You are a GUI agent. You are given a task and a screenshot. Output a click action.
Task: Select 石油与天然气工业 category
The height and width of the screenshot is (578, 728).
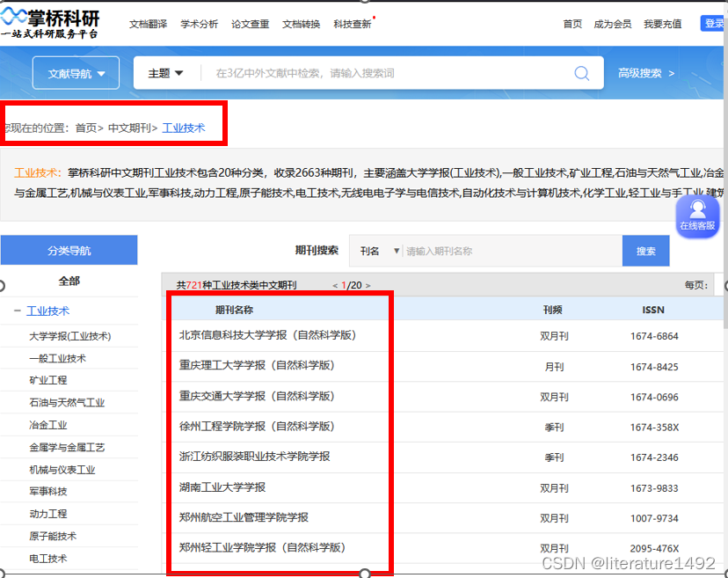pyautogui.click(x=67, y=402)
